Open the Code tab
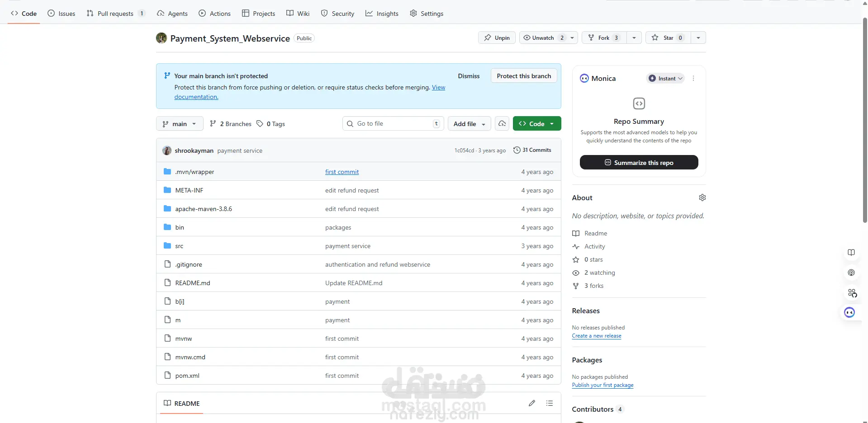The image size is (868, 423). point(24,14)
